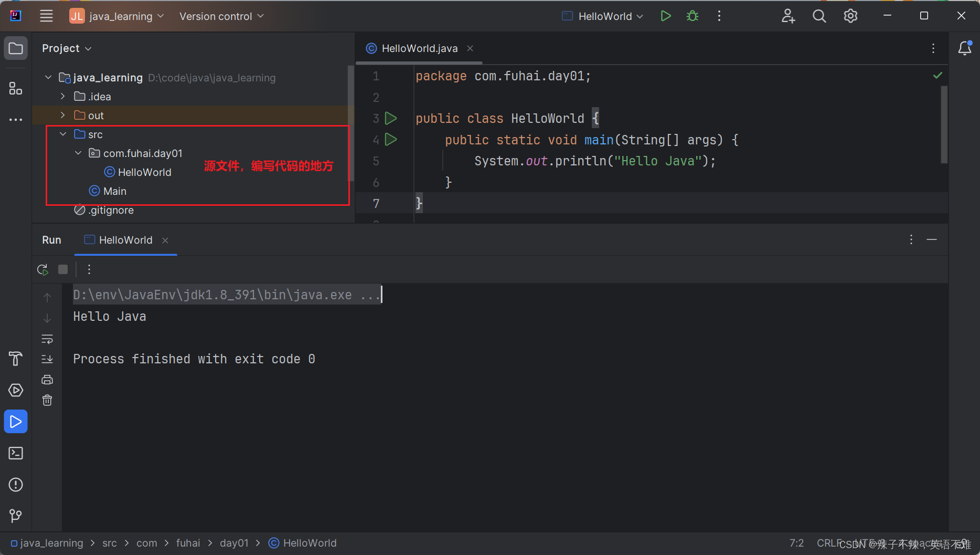Viewport: 980px width, 555px height.
Task: Open the Terminal tool window
Action: pyautogui.click(x=16, y=453)
